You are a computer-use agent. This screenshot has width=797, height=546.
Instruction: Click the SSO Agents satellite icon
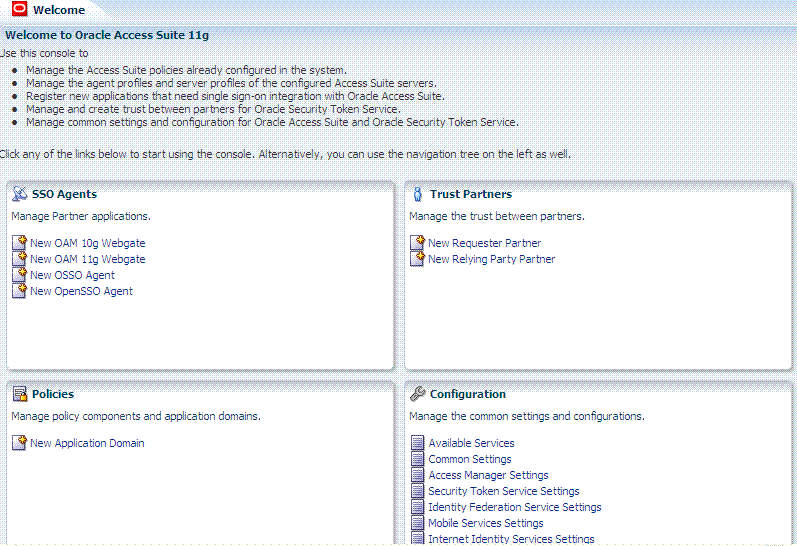19,194
